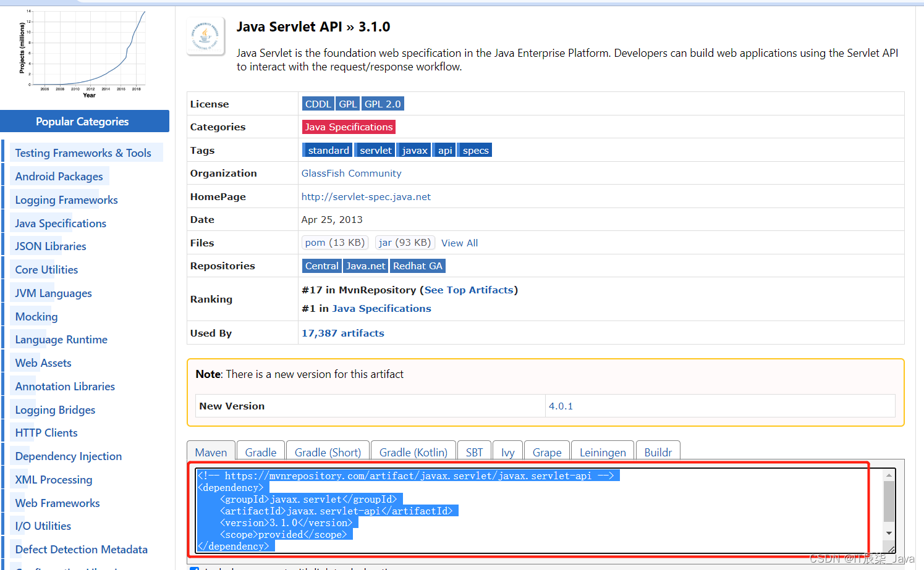Click the code box scrollbar up arrow

pos(890,474)
